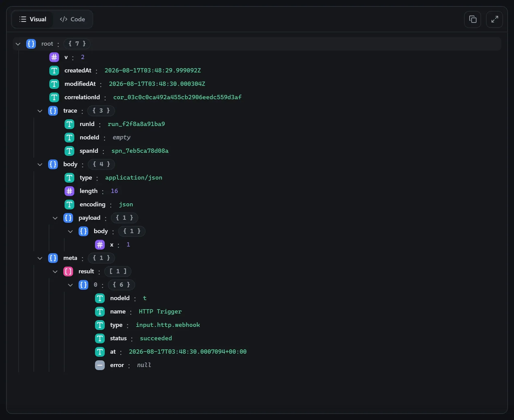Click the text icon beside nodeId t
Image resolution: width=514 pixels, height=420 pixels.
100,298
